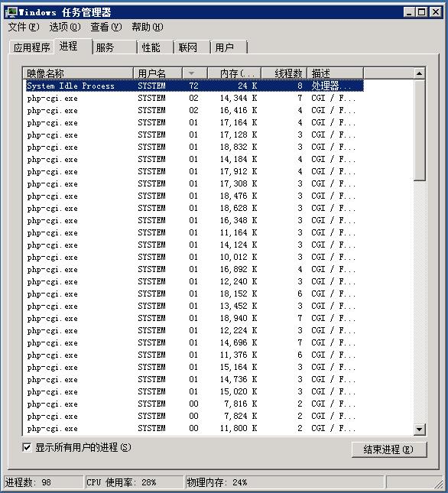The height and width of the screenshot is (493, 448).
Task: Select php-cgi.exe row with 17,128 K
Action: [195, 135]
